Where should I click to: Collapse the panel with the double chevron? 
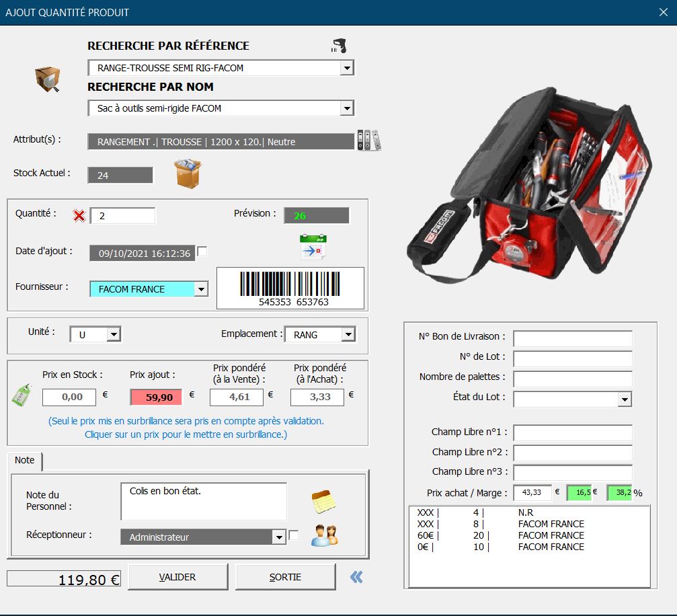point(357,577)
